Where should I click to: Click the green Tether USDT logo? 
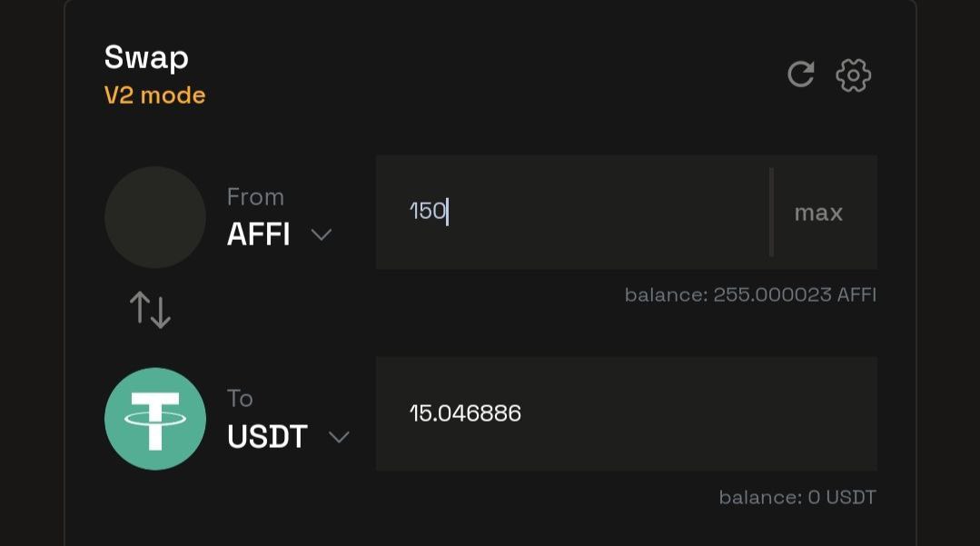point(155,418)
